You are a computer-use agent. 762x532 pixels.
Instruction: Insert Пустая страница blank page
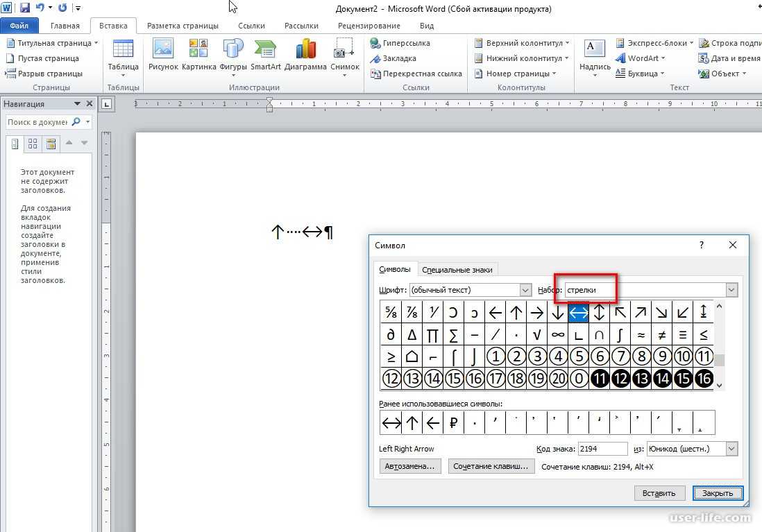(x=43, y=58)
